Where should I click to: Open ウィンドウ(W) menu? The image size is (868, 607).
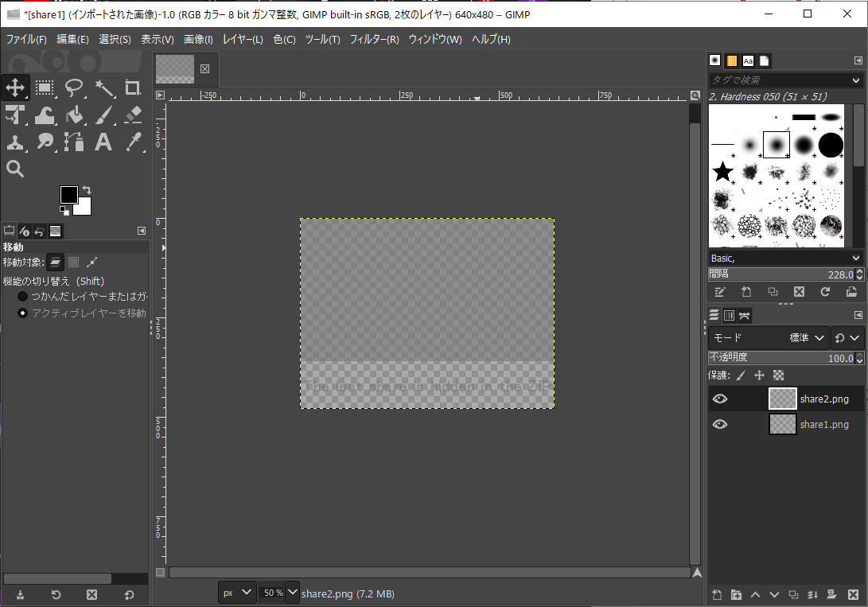[435, 39]
